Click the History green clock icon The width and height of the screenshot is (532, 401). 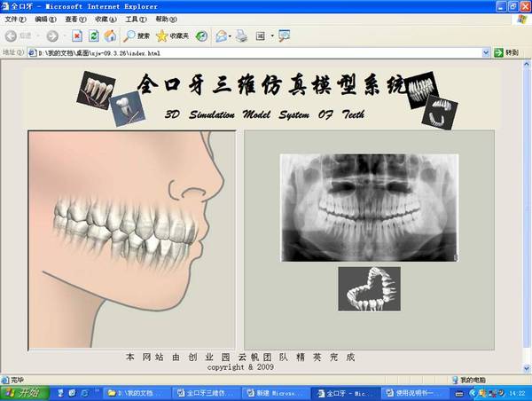201,35
